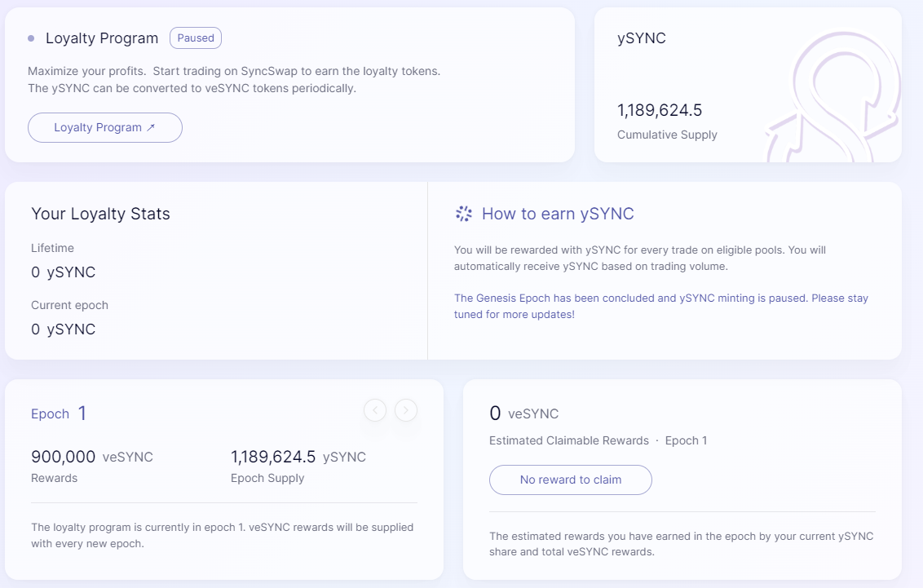Select the spinner icon beside How to earn ySYNC
923x588 pixels.
tap(462, 214)
